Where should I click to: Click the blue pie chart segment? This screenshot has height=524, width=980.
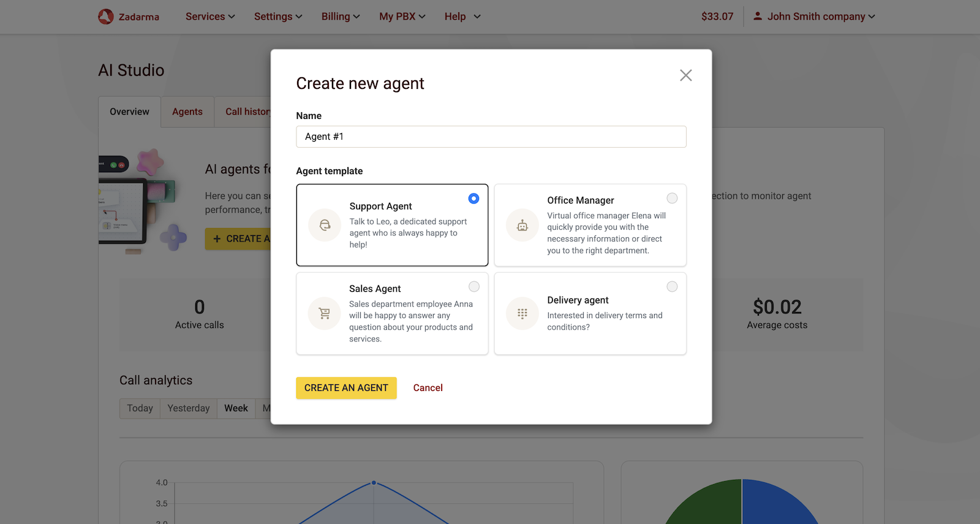778,503
